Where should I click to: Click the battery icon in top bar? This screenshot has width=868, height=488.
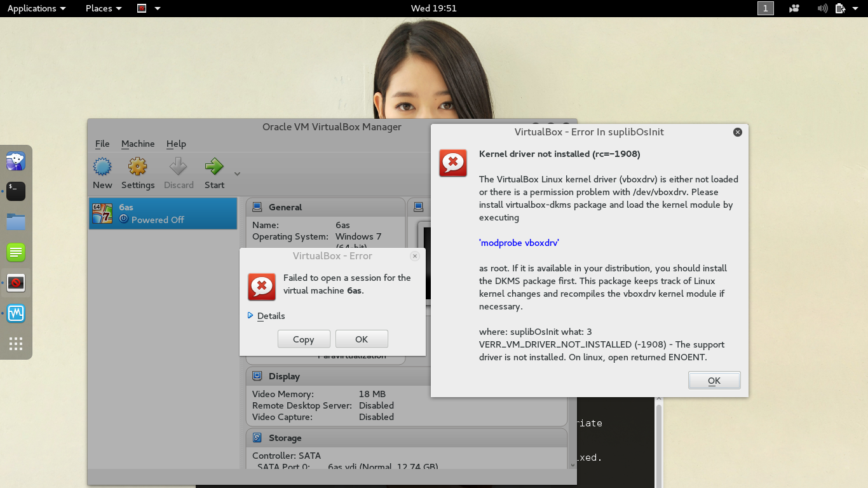pyautogui.click(x=841, y=8)
